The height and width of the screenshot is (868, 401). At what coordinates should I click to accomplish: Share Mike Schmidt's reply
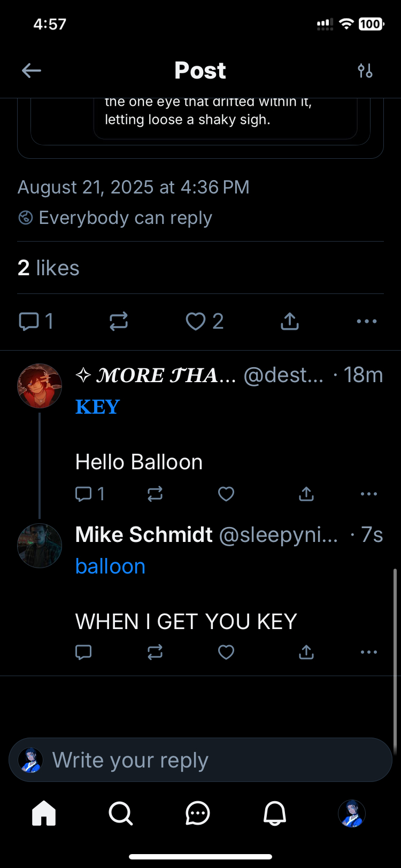[306, 652]
